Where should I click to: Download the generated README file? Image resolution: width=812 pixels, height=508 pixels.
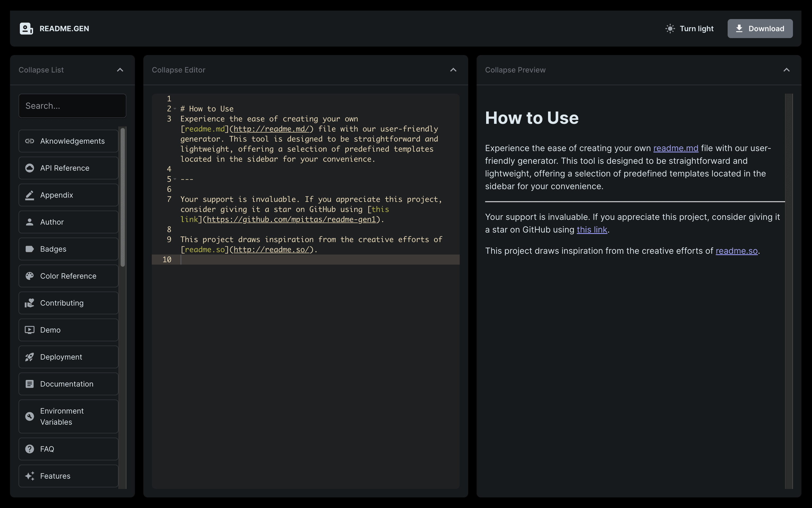pyautogui.click(x=760, y=29)
